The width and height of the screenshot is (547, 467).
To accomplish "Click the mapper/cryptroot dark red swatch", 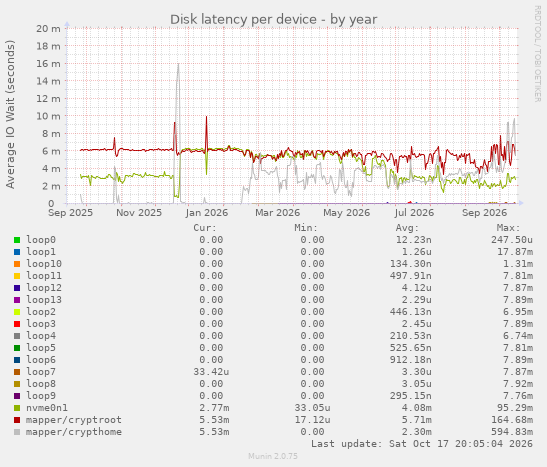I will coord(17,420).
